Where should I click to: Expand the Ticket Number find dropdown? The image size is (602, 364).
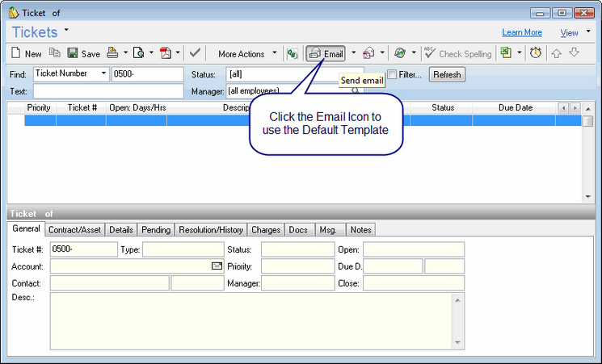103,74
